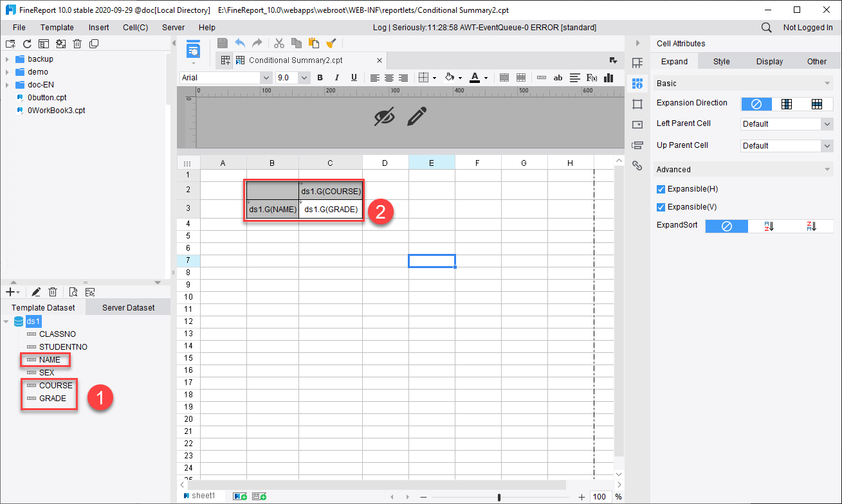Open the font size 9.0 dropdown

pos(304,78)
